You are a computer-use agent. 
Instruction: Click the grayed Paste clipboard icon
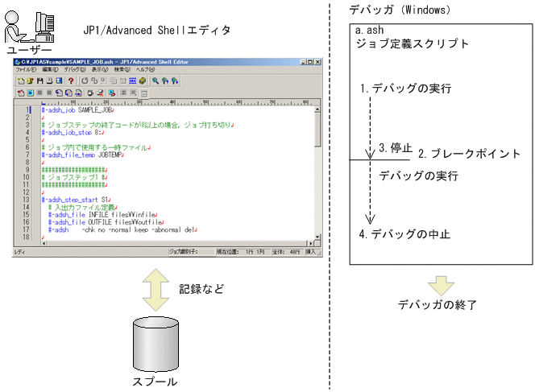123,80
